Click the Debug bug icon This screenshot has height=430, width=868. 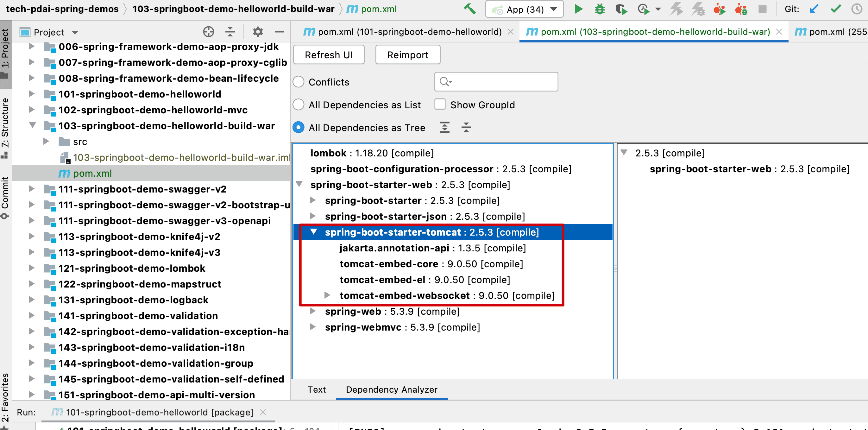tap(600, 9)
